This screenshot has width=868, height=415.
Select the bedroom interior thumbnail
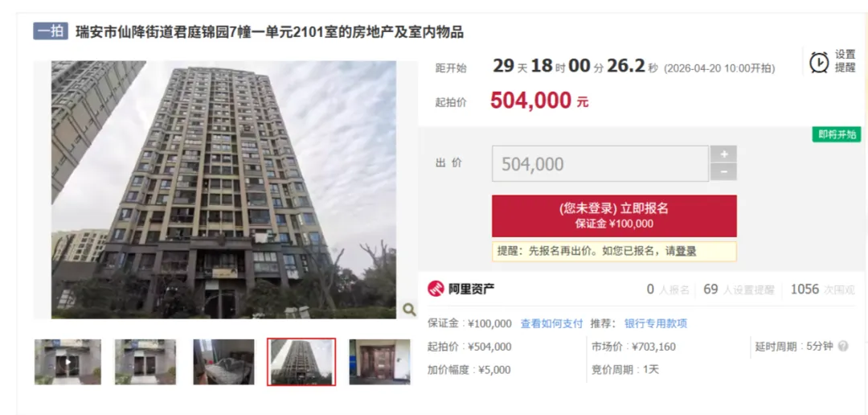223,362
